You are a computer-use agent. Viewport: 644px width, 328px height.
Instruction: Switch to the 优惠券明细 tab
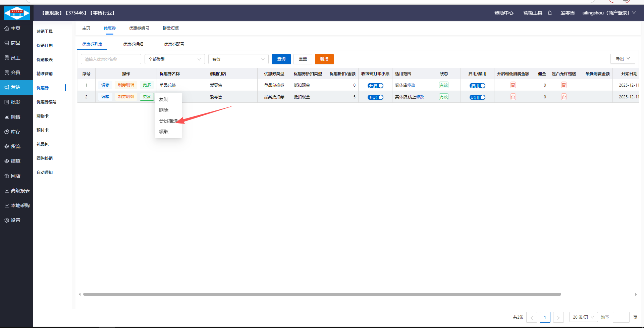(x=133, y=44)
